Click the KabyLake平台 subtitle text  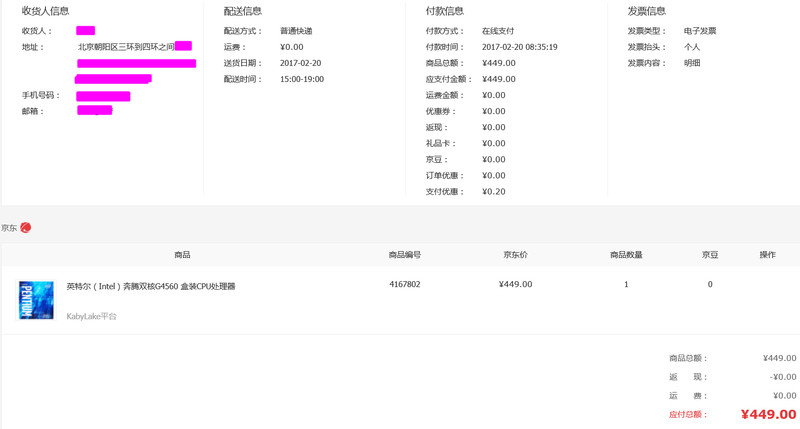(91, 316)
